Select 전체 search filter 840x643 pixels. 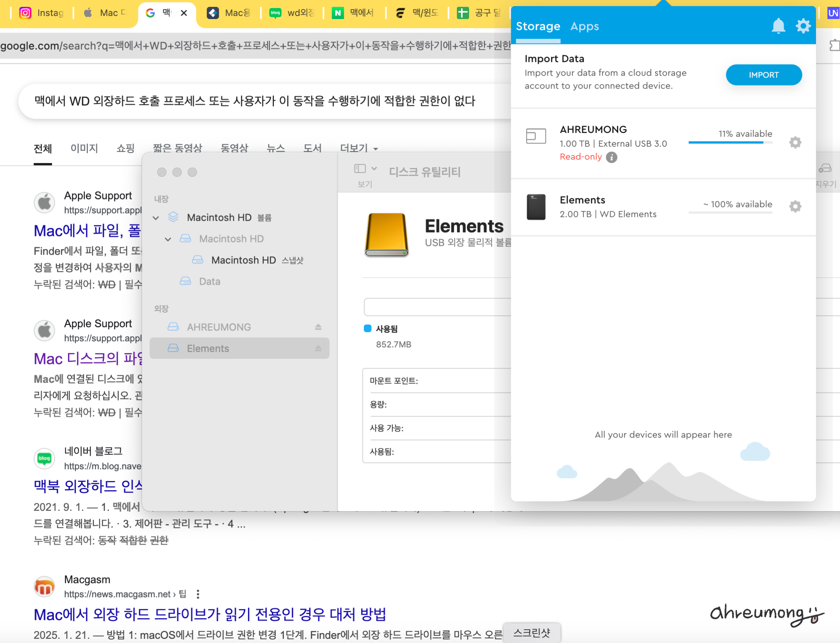coord(42,148)
